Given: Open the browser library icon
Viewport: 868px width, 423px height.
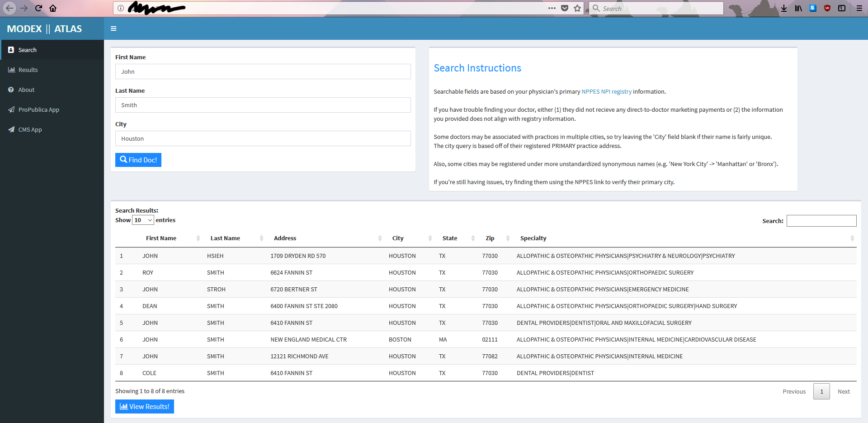Looking at the screenshot, I should pyautogui.click(x=798, y=8).
